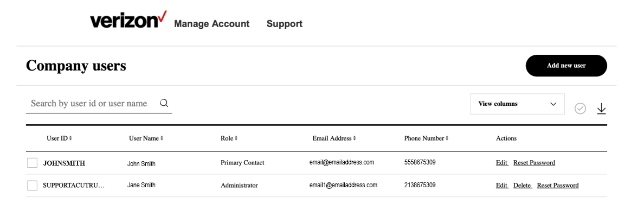Screen dimensions: 644x222
Task: Click Reset Password for John Smith
Action: click(x=534, y=163)
